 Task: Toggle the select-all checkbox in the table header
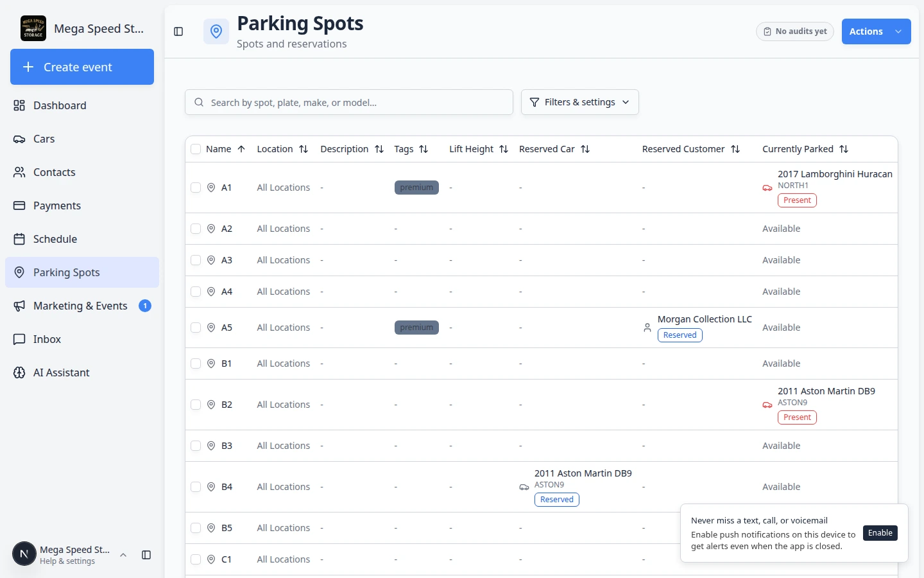coord(196,149)
